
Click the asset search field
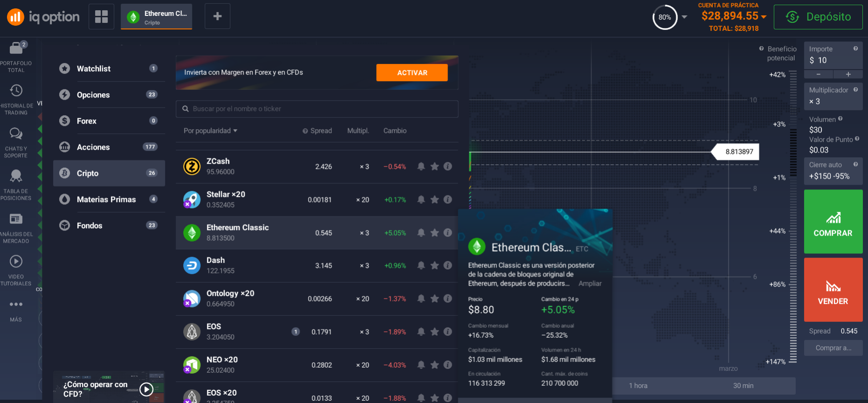pos(317,109)
